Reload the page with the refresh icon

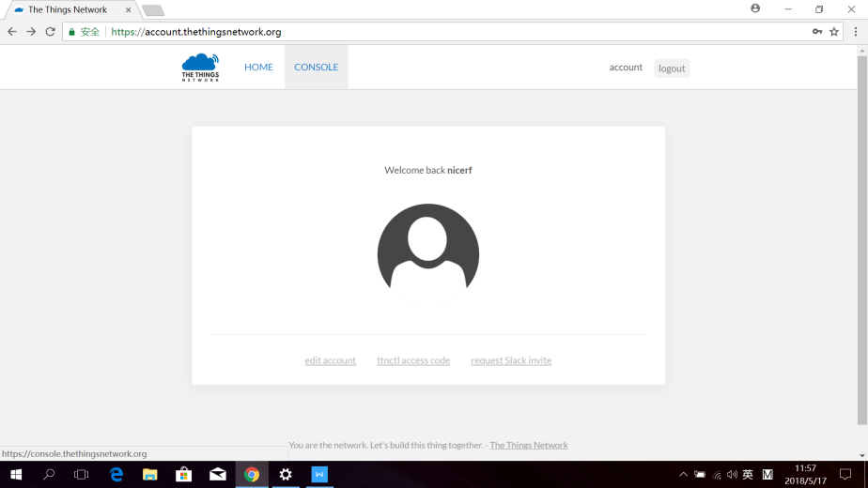pos(51,32)
